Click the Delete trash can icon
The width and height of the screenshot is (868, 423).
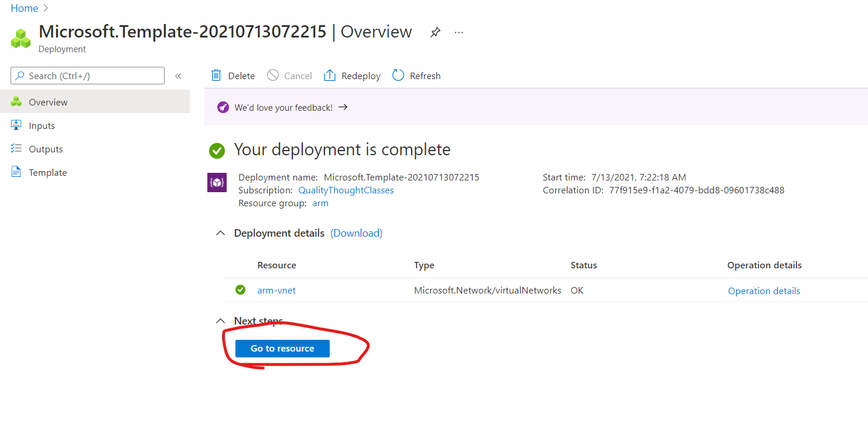tap(216, 76)
